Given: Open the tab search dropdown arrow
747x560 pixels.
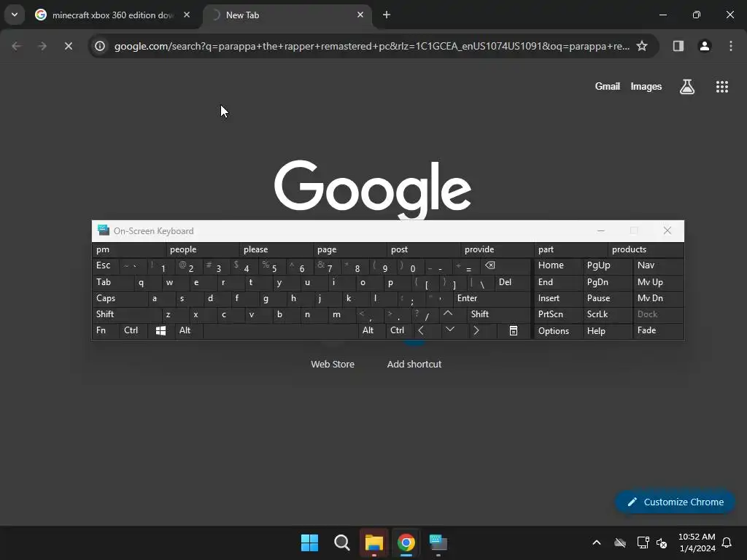Looking at the screenshot, I should click(15, 15).
